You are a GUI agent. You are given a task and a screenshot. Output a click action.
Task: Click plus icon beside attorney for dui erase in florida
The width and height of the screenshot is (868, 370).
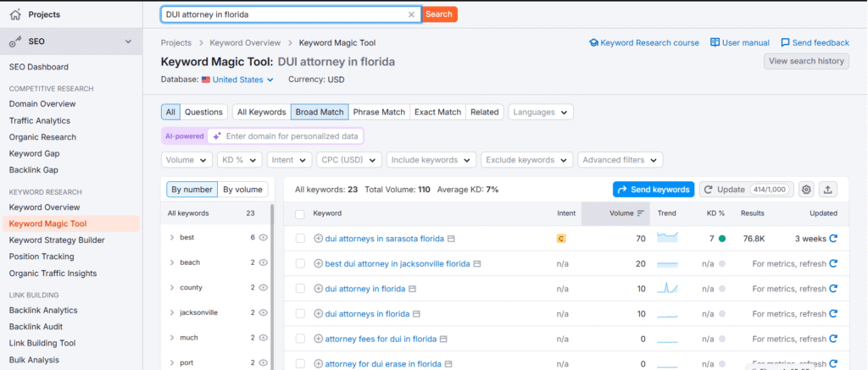[x=319, y=364]
